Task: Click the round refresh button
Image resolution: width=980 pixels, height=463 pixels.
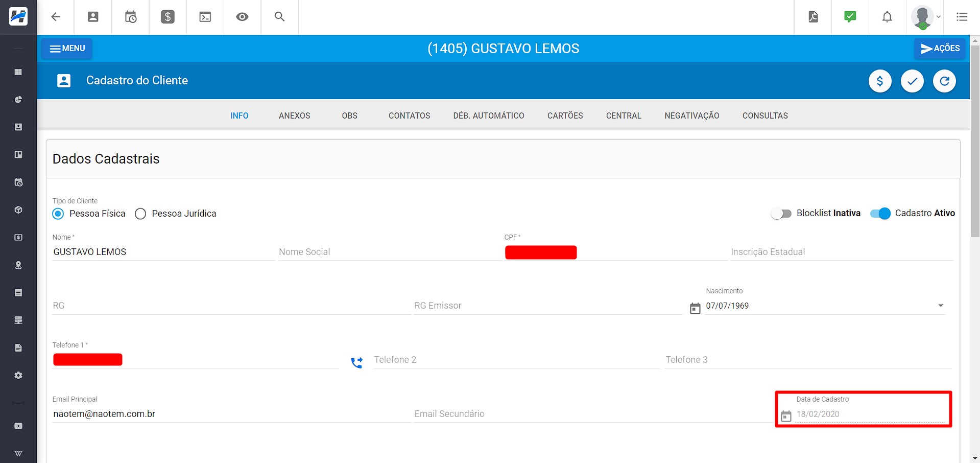Action: [944, 81]
